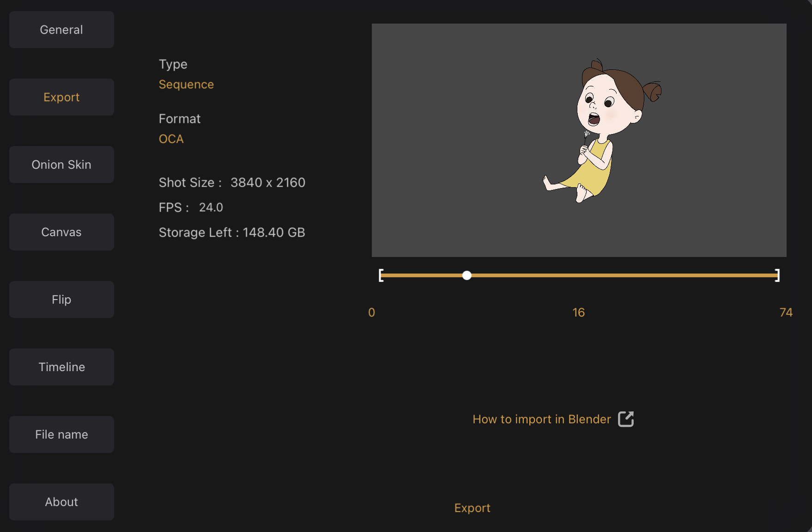Change the OCA export format
This screenshot has height=532, width=812.
[x=171, y=139]
